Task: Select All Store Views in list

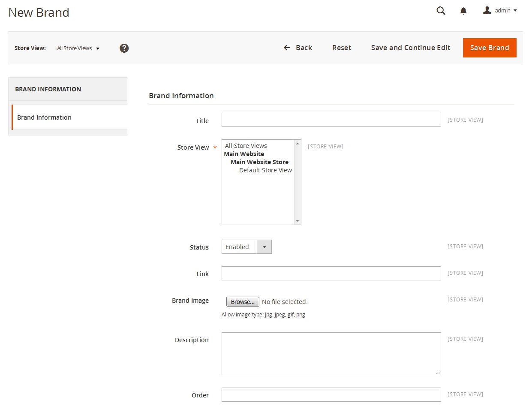Action: coord(246,146)
